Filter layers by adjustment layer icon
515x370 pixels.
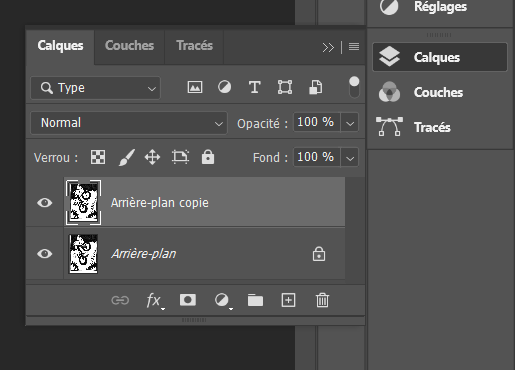coord(224,87)
